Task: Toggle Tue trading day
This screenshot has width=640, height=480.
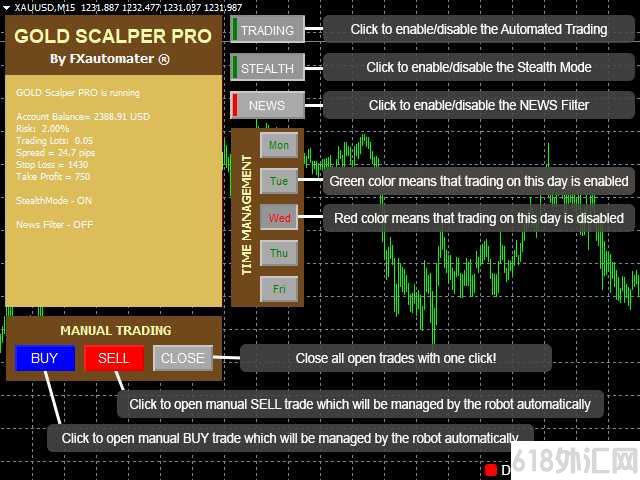Action: click(279, 181)
